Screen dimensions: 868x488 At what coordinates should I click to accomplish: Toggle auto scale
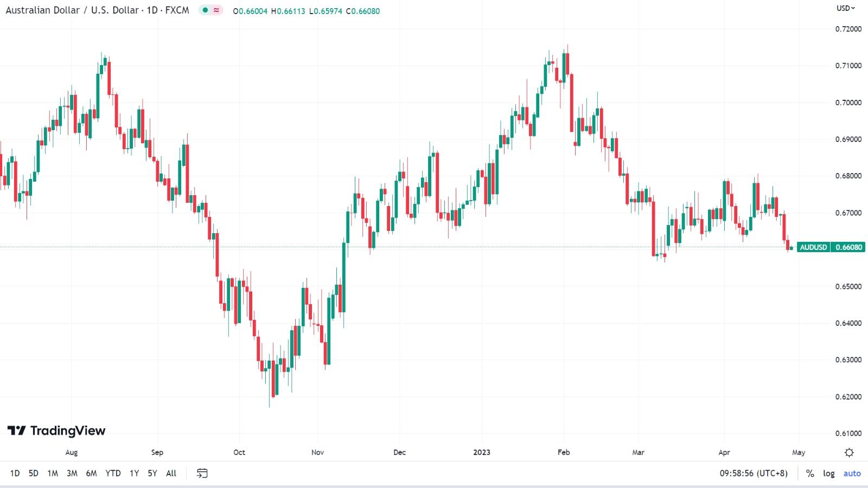[852, 473]
